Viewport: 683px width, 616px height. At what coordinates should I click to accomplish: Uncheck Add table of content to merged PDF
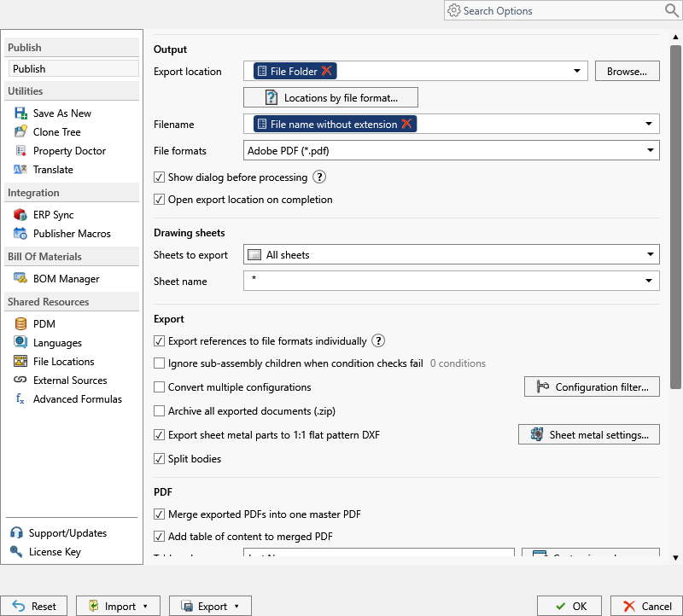[159, 537]
